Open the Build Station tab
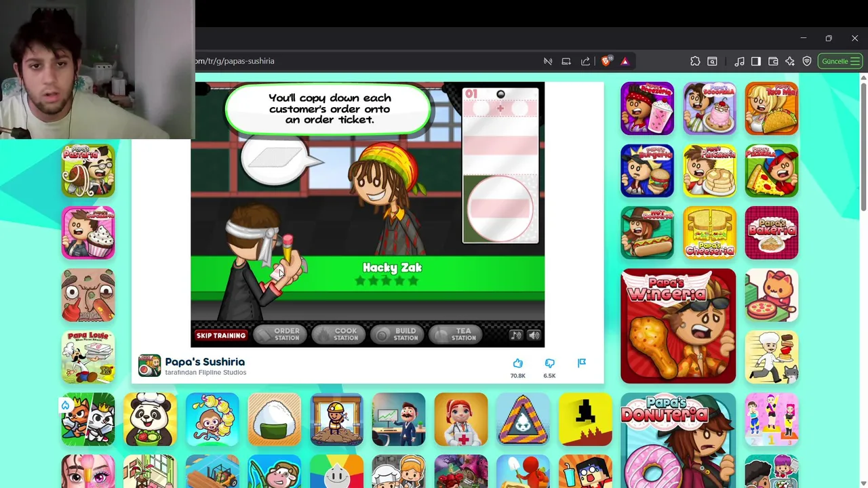The width and height of the screenshot is (868, 488). click(397, 334)
